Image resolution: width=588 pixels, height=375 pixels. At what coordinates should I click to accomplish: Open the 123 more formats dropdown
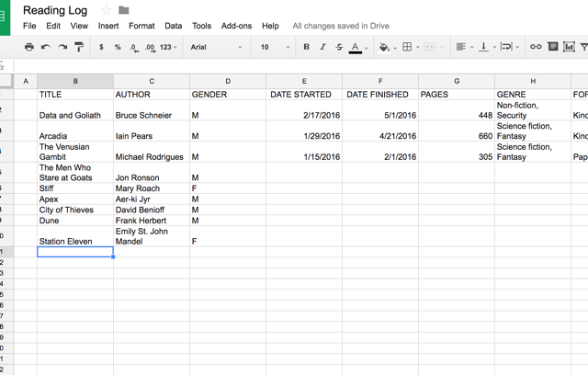168,47
